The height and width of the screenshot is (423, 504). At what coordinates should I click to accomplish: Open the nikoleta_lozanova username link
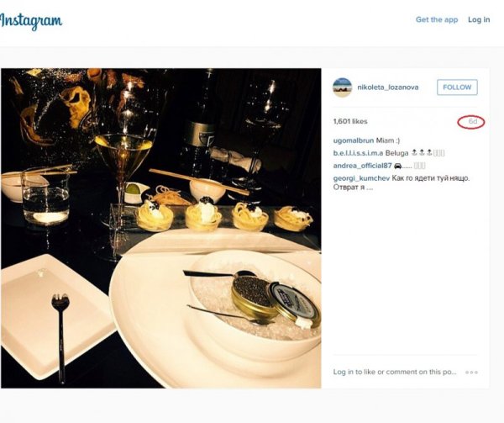click(x=388, y=87)
